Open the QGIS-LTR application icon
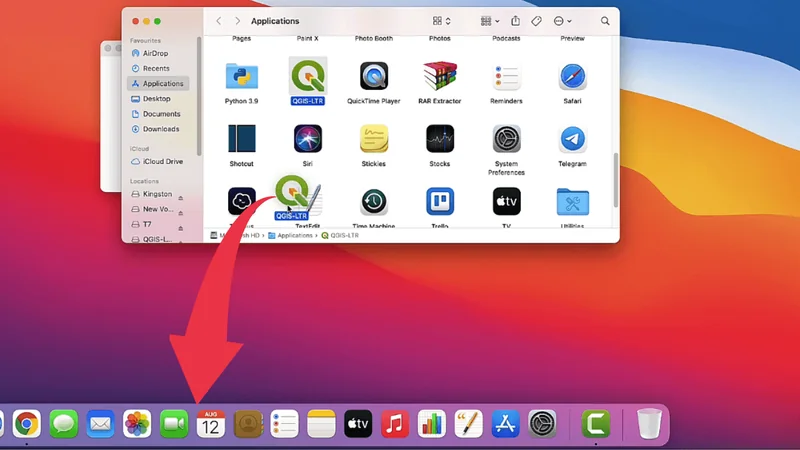This screenshot has width=800, height=450. pyautogui.click(x=307, y=76)
